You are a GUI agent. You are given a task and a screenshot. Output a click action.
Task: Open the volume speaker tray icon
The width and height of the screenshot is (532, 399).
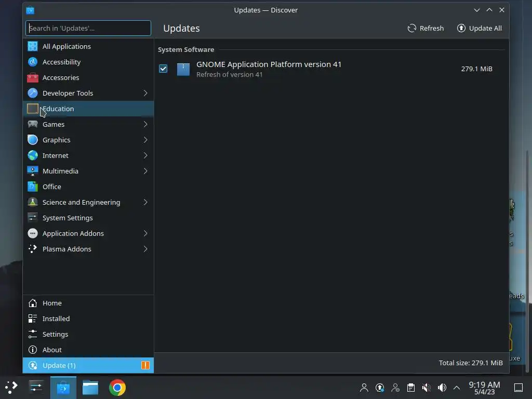coord(442,388)
